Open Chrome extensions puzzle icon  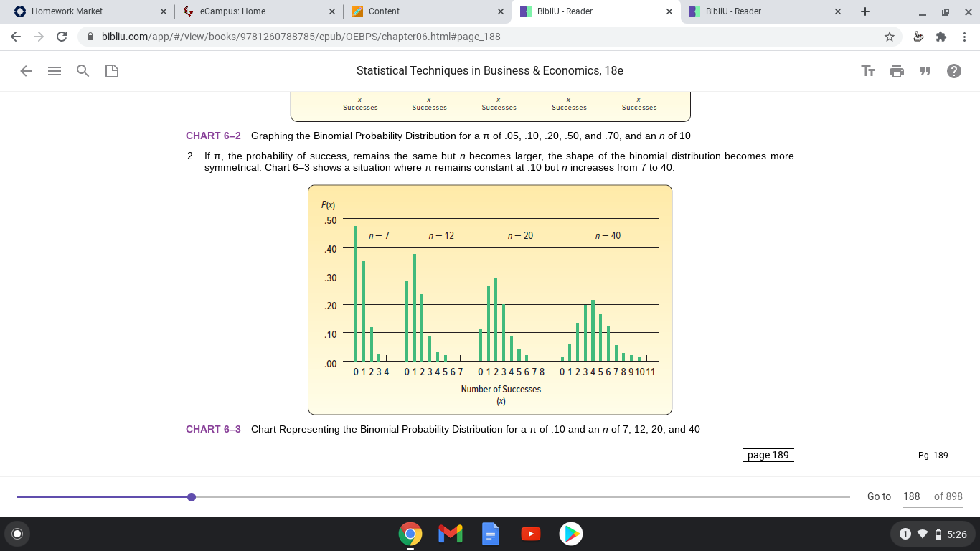[x=942, y=37]
